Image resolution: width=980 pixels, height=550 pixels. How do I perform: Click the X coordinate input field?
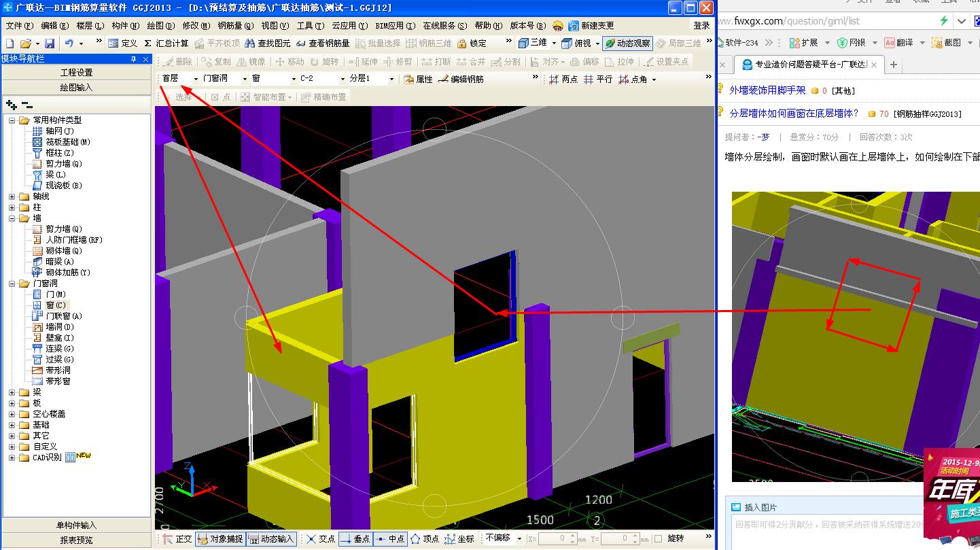557,538
